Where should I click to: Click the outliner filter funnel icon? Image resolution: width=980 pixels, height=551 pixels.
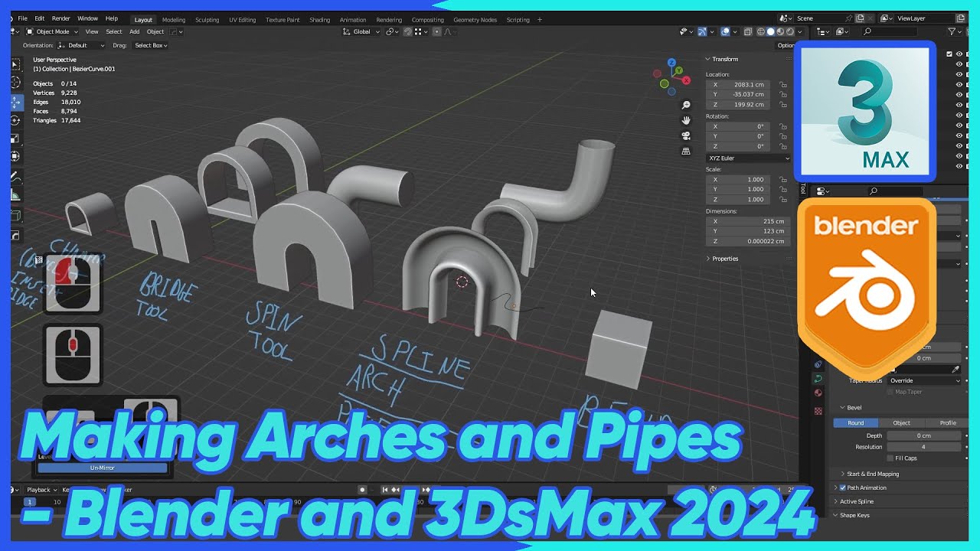click(x=952, y=31)
